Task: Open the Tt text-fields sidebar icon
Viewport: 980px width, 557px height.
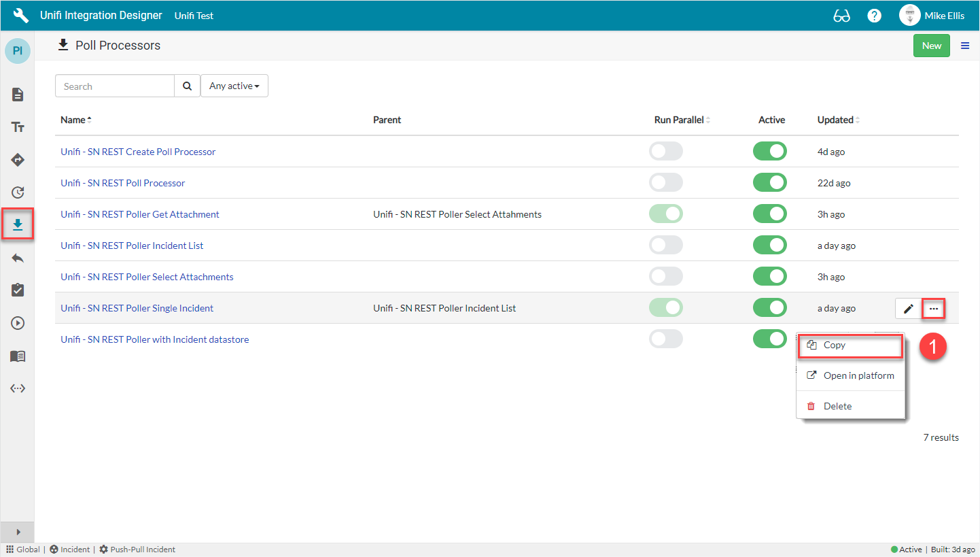Action: pos(17,126)
